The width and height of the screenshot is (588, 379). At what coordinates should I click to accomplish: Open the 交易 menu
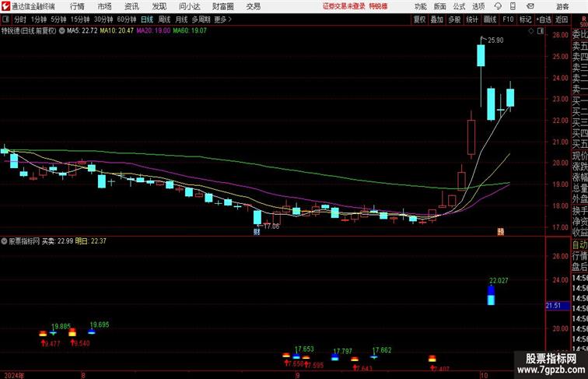tap(253, 6)
